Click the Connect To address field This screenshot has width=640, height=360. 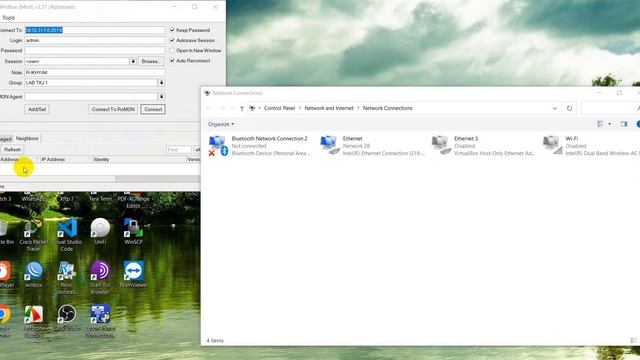[x=95, y=30]
